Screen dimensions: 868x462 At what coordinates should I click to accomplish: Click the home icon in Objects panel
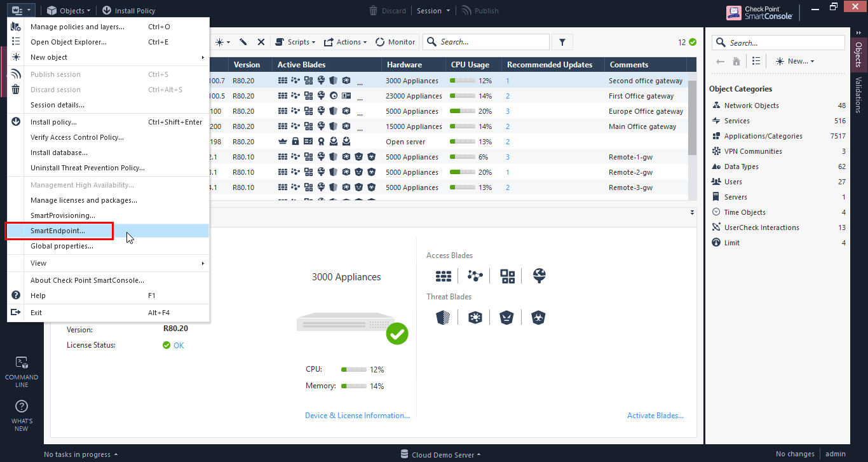point(736,61)
